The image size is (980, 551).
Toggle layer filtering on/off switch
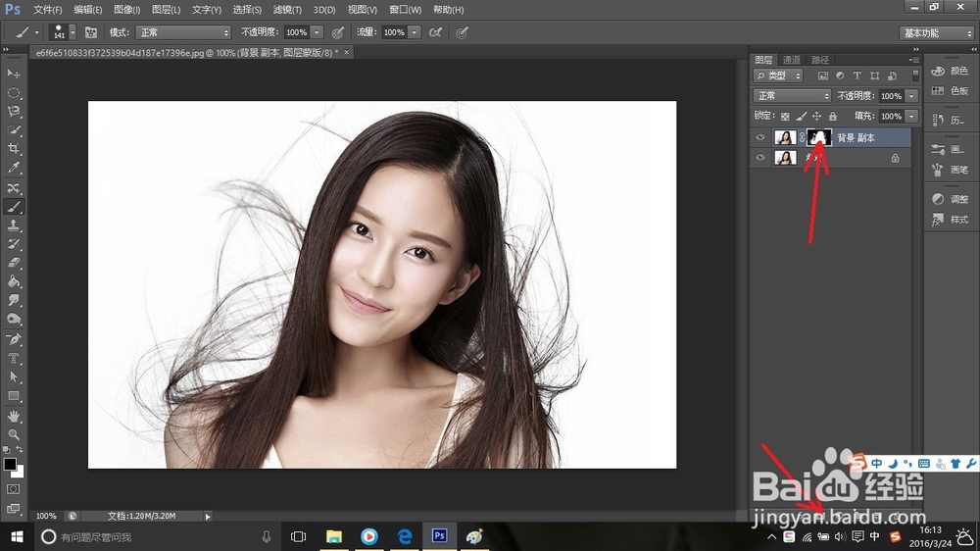(x=915, y=75)
